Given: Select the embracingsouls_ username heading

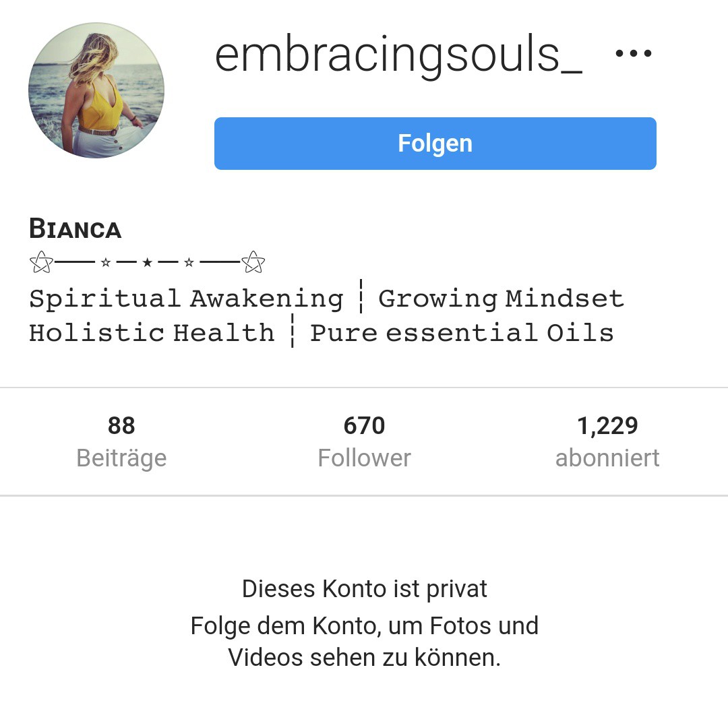Looking at the screenshot, I should pyautogui.click(x=398, y=55).
